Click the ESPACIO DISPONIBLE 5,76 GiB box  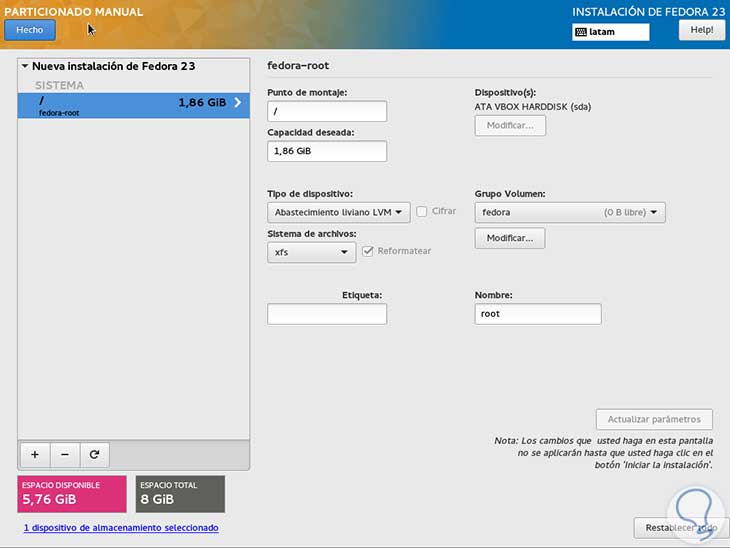[72, 494]
